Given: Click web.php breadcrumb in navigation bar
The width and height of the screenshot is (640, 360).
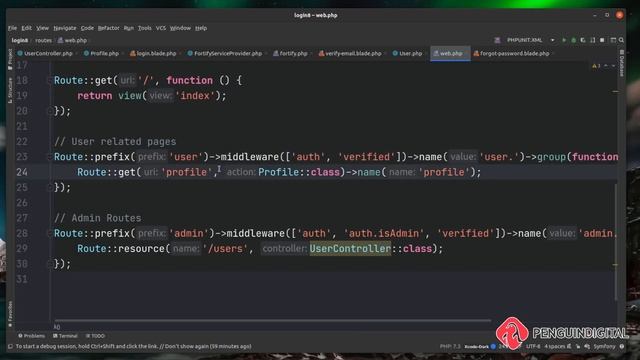Looking at the screenshot, I should tap(72, 40).
